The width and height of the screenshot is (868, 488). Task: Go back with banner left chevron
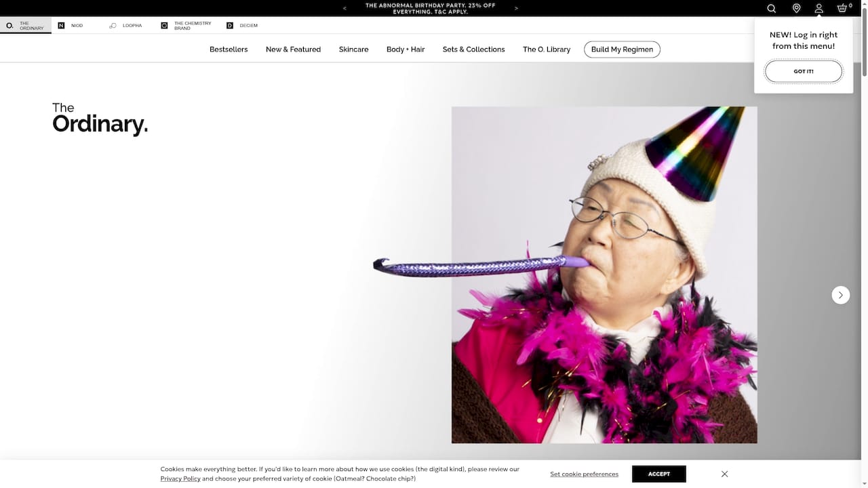(344, 8)
